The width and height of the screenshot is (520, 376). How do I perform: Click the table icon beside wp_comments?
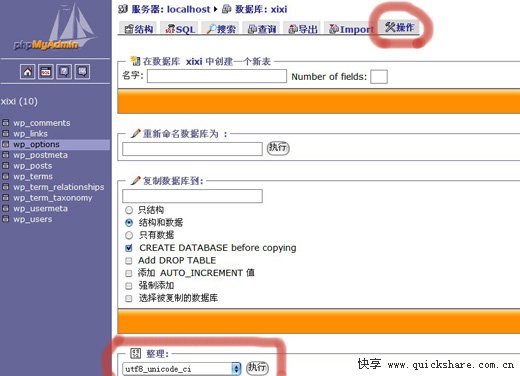click(5, 123)
